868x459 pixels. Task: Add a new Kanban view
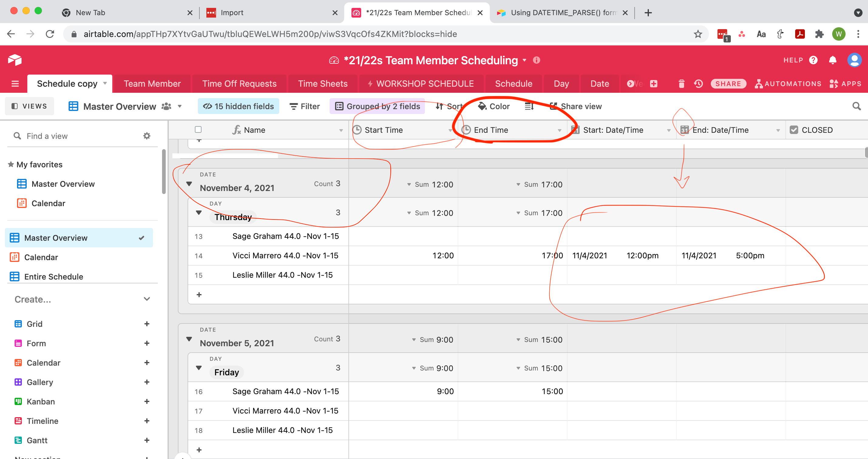147,401
